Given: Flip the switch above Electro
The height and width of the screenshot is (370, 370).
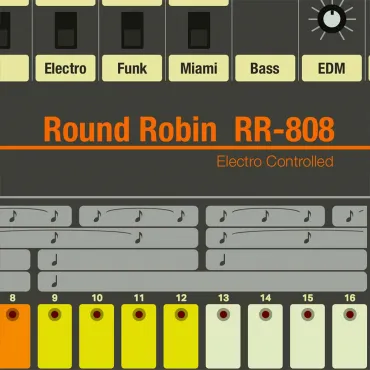Looking at the screenshot, I should tap(66, 30).
